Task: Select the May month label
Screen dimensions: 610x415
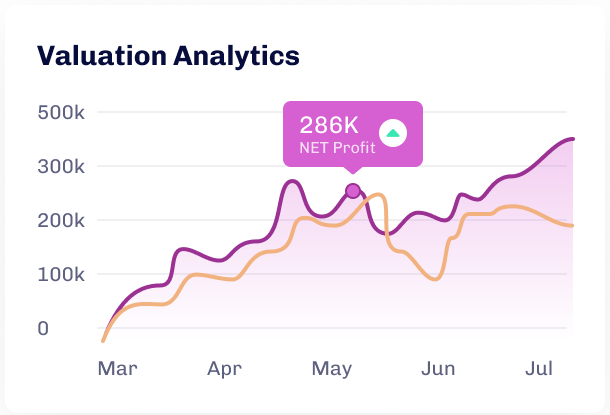Action: click(331, 370)
